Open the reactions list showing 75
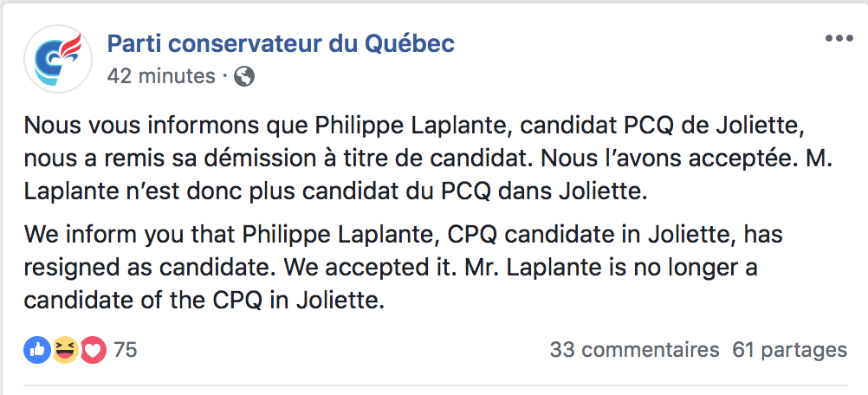The image size is (868, 395). click(x=125, y=350)
